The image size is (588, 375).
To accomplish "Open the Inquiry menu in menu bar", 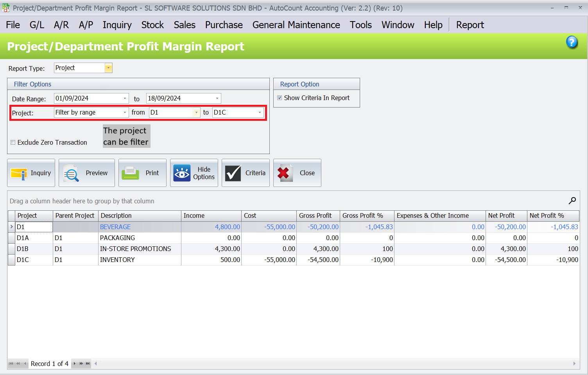I will tap(117, 25).
